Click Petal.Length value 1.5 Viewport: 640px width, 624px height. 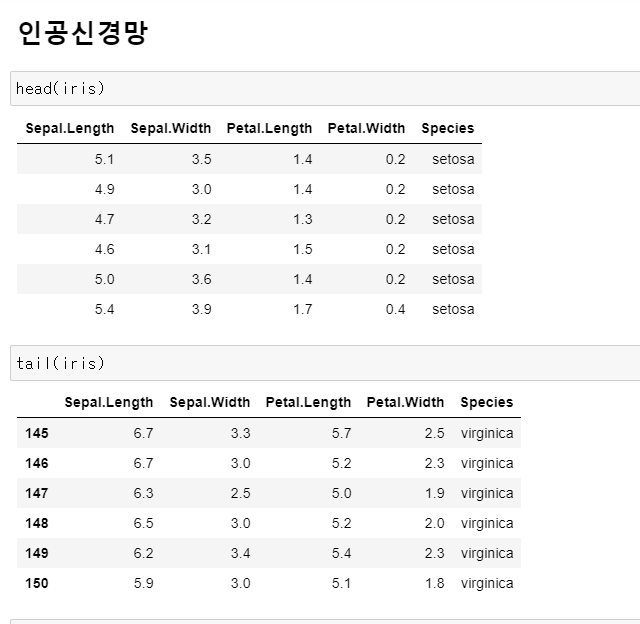tap(303, 249)
